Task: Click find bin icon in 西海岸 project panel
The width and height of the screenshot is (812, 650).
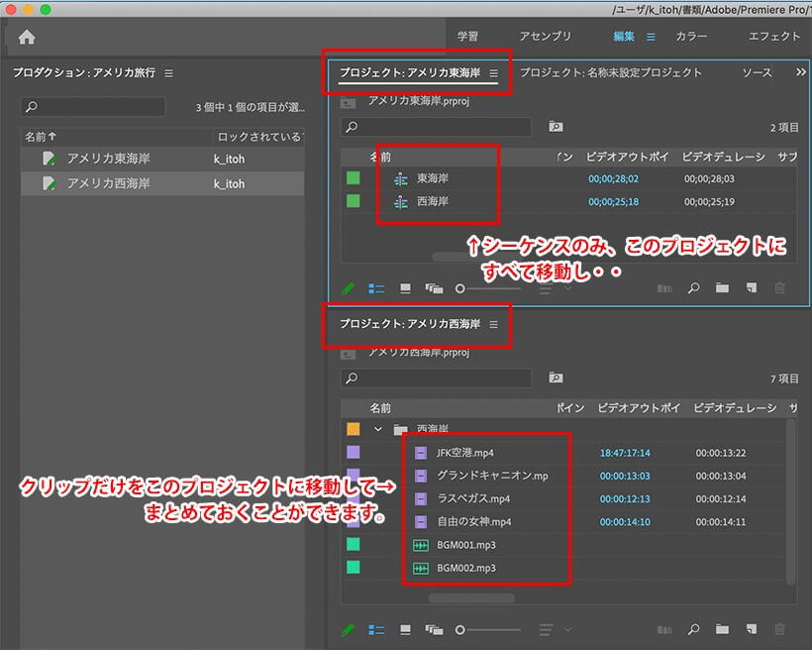Action: click(x=556, y=378)
